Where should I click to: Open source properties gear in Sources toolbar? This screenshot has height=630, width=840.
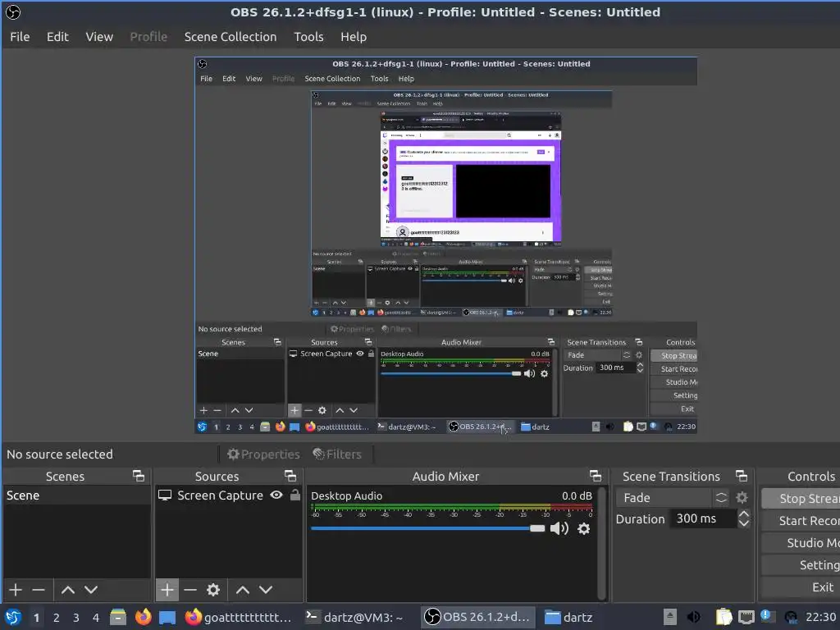(213, 590)
